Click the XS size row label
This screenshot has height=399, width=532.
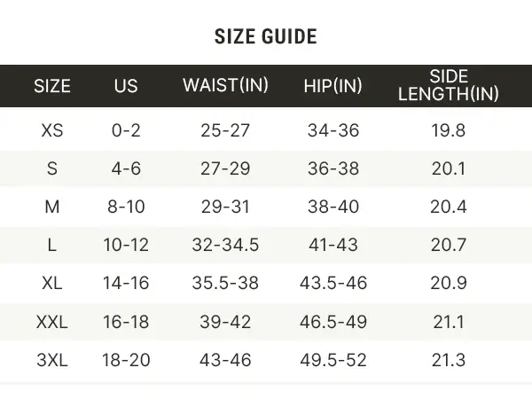[52, 131]
